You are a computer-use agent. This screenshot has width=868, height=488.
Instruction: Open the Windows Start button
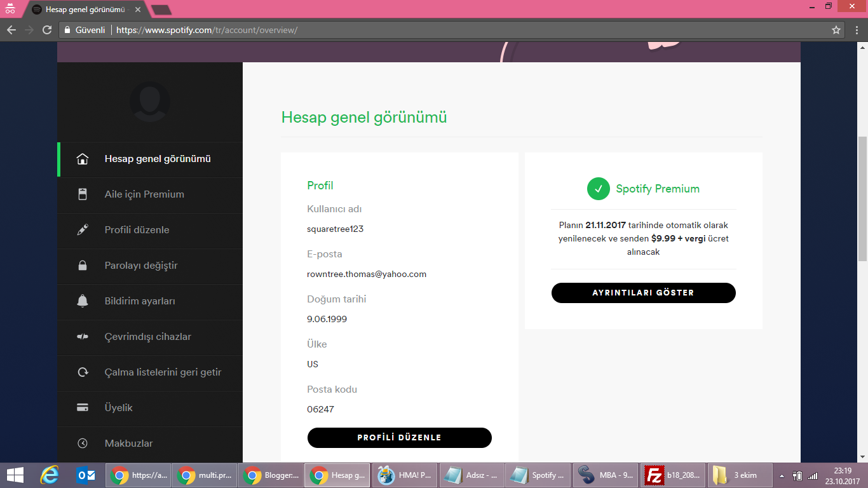[15, 475]
